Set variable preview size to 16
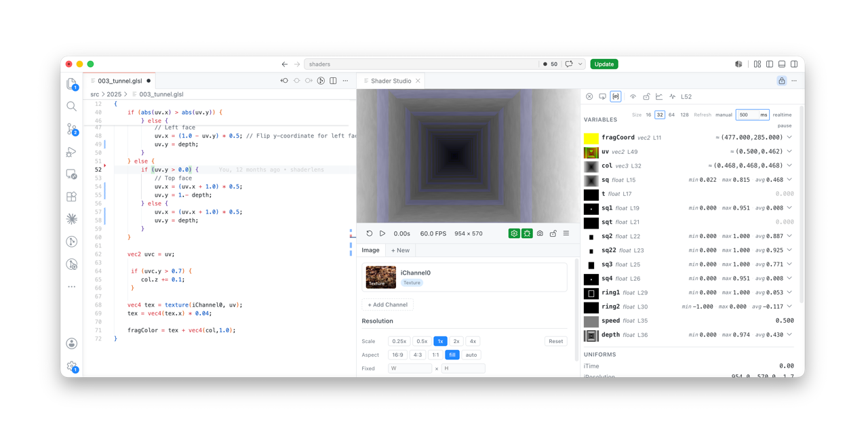This screenshot has height=434, width=868. pos(648,115)
